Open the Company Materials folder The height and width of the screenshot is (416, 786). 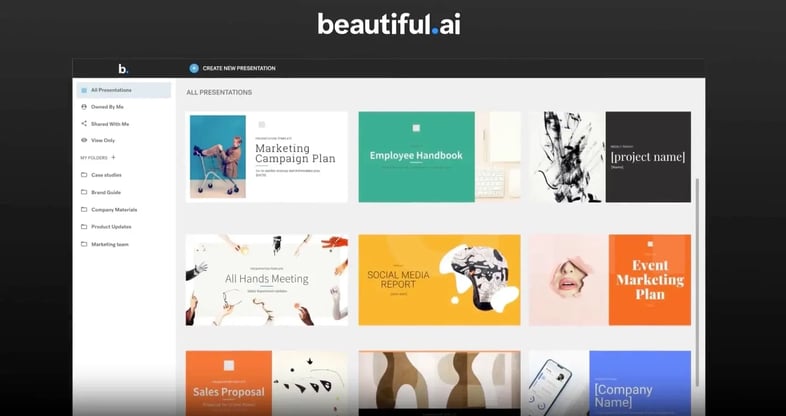[113, 210]
